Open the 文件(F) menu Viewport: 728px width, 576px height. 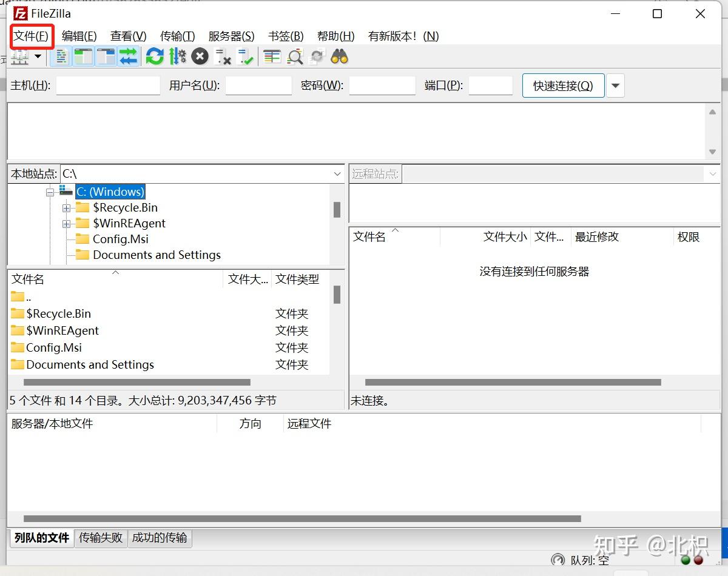click(31, 36)
